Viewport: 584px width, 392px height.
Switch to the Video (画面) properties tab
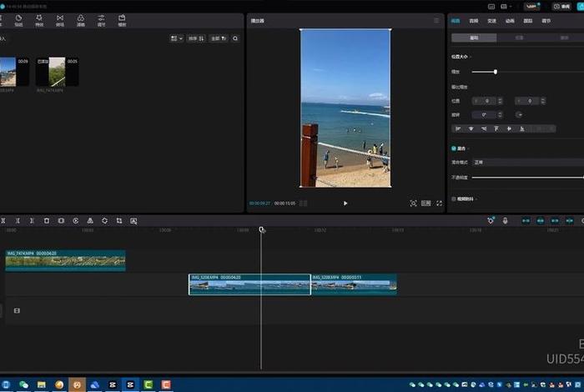coord(456,21)
